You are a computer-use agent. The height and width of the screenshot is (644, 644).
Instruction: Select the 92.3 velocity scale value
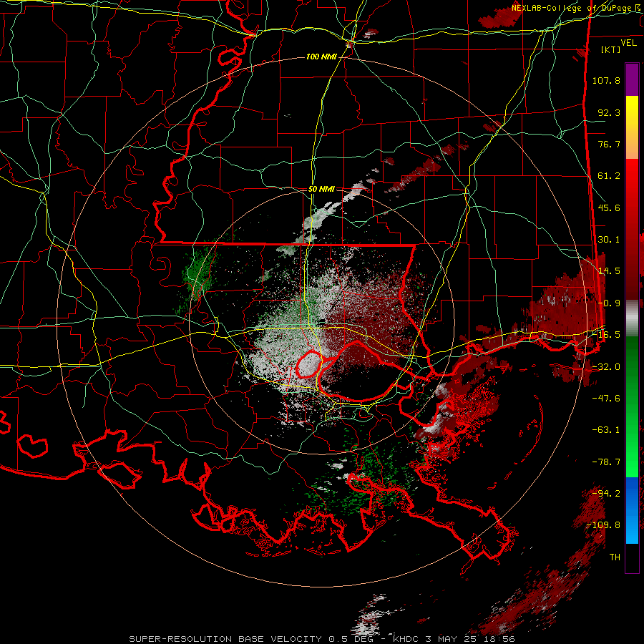(609, 112)
